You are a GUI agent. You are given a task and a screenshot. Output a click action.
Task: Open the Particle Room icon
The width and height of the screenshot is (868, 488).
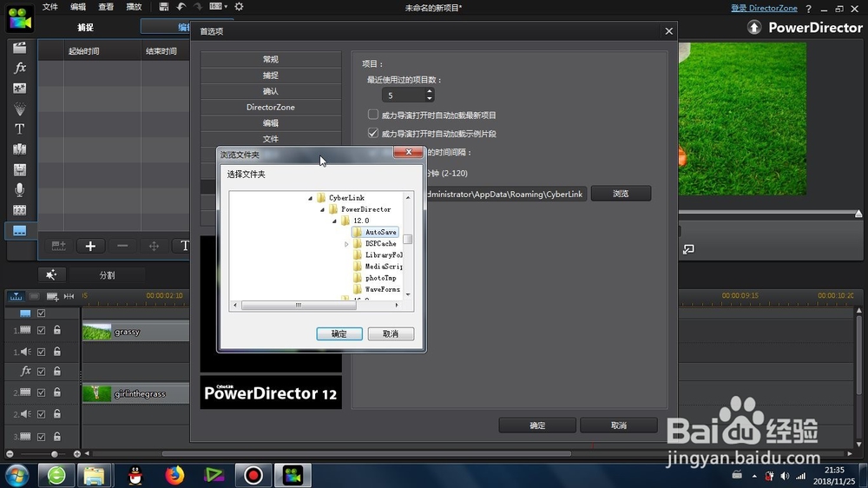point(19,109)
